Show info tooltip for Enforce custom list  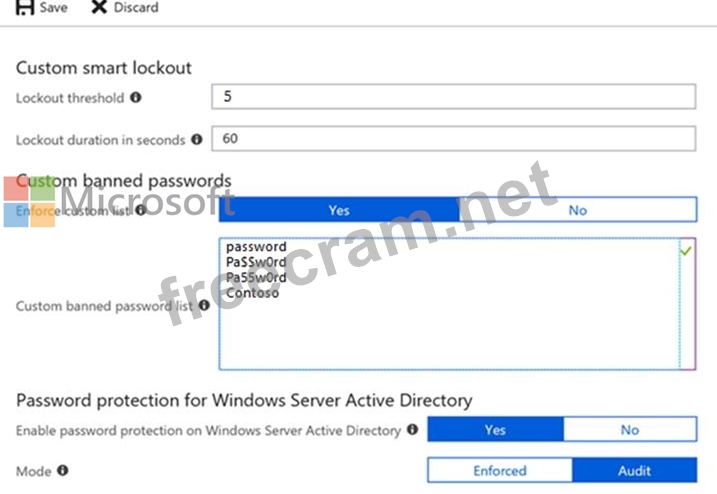pyautogui.click(x=141, y=210)
